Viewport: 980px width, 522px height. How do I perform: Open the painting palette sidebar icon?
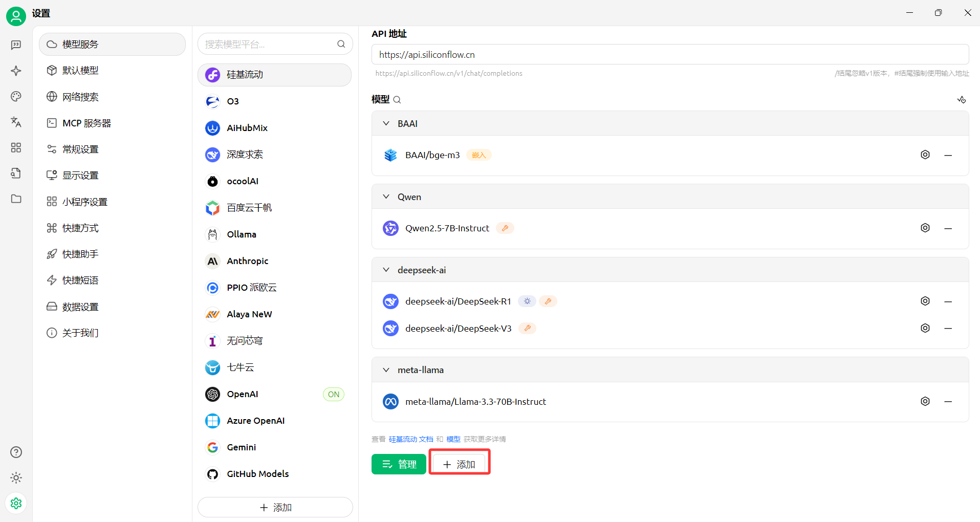tap(16, 96)
